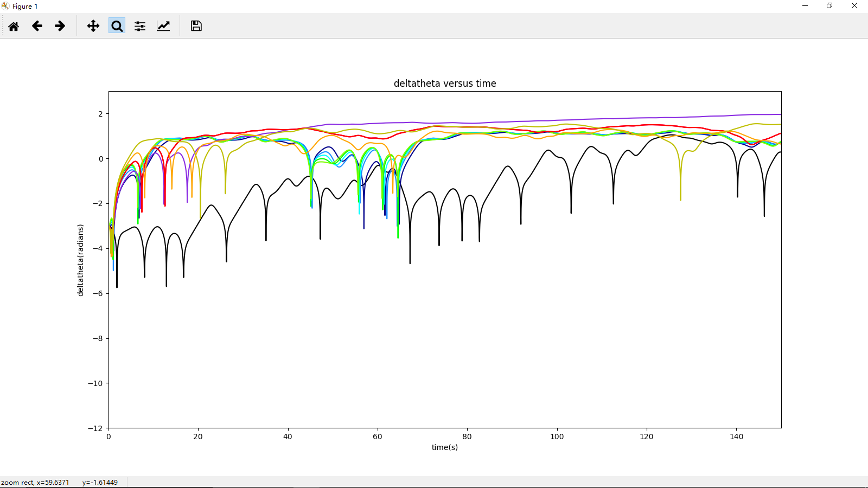This screenshot has width=868, height=488.
Task: Activate the Pan axes tool
Action: (x=93, y=26)
